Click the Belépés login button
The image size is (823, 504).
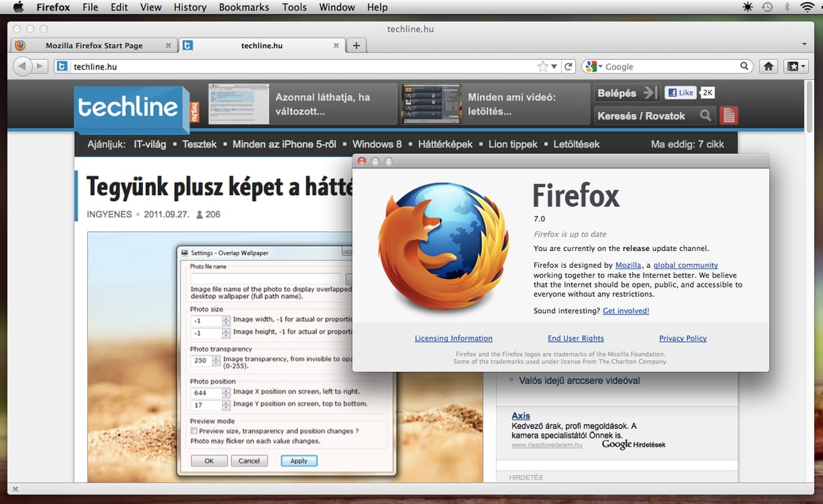tap(627, 93)
